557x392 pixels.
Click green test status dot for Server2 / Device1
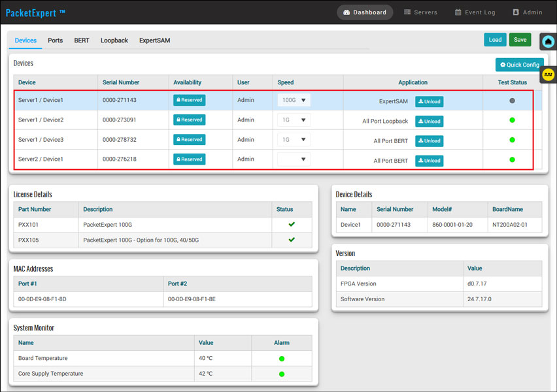coord(512,159)
